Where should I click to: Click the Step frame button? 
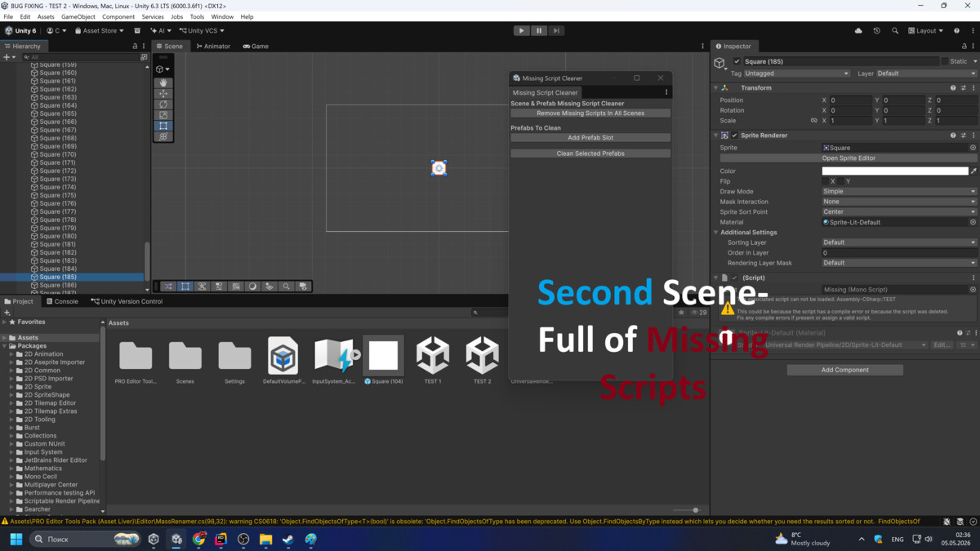[556, 30]
